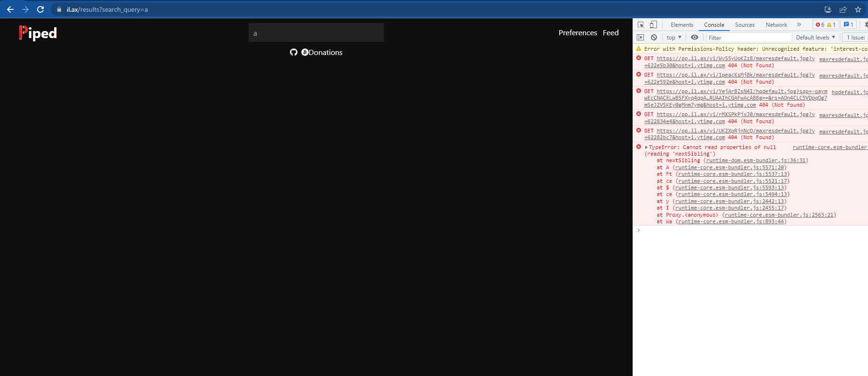Screen dimensions: 868x376
Task: Open the Piped logo home link
Action: click(38, 33)
